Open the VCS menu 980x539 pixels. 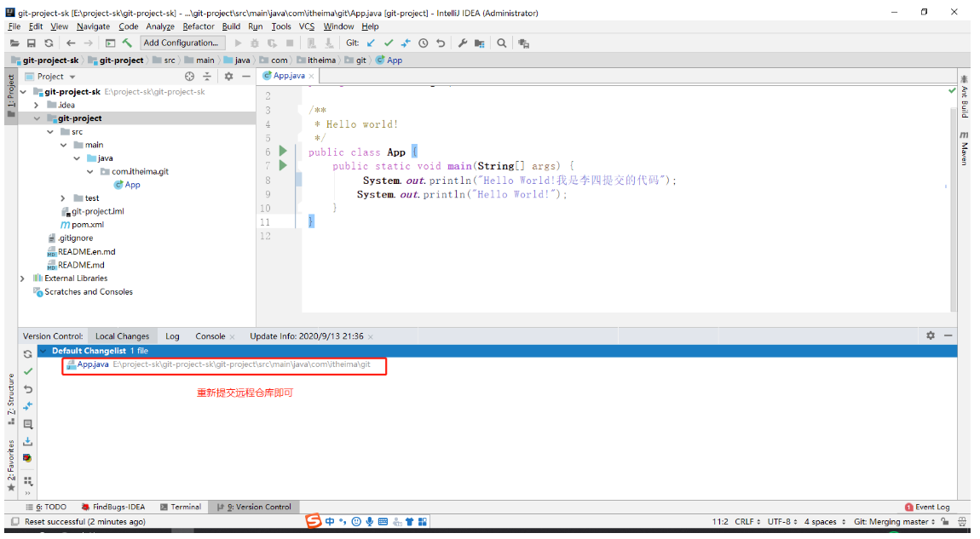[x=306, y=26]
